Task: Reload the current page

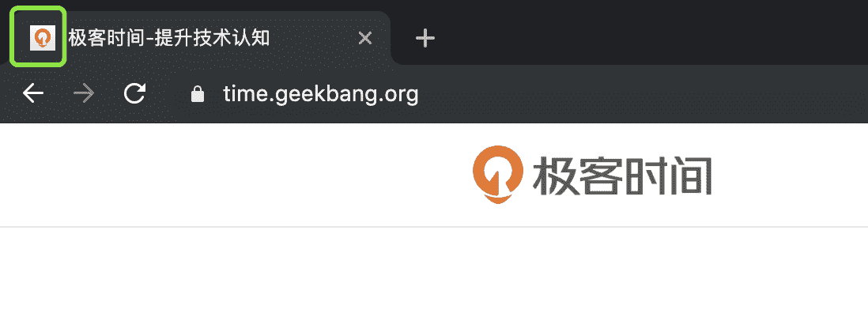Action: point(134,94)
